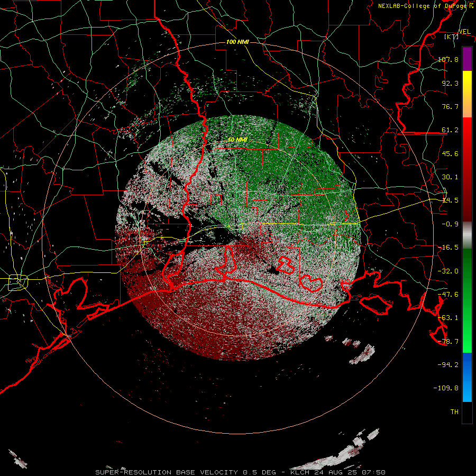
Task: Select the 76.7 value on velocity scale
Action: pos(450,106)
